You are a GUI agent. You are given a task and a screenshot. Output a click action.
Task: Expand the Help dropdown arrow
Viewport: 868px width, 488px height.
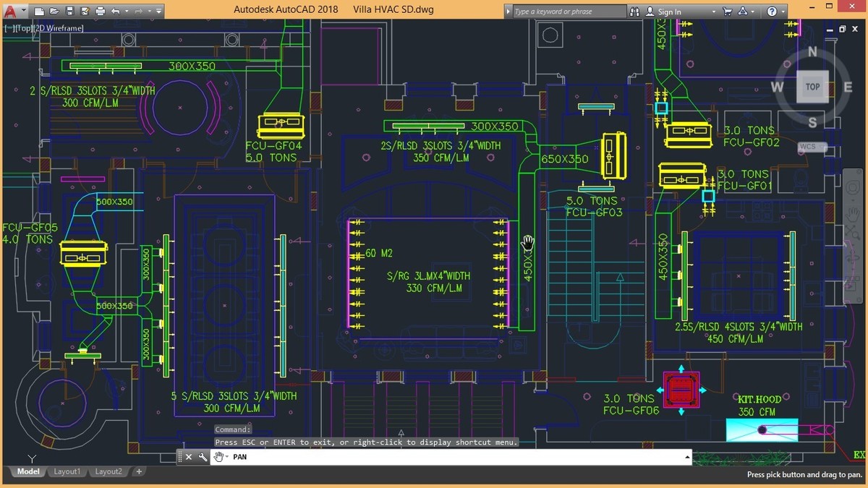coord(783,12)
